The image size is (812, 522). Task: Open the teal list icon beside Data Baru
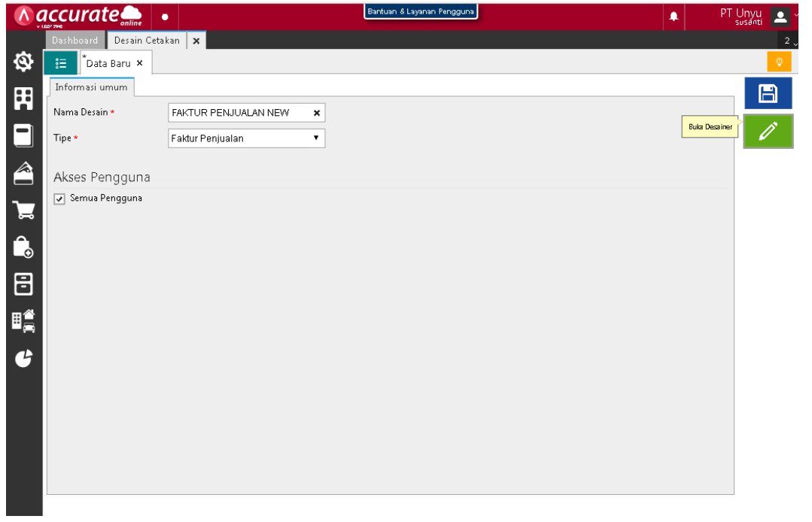[x=61, y=62]
